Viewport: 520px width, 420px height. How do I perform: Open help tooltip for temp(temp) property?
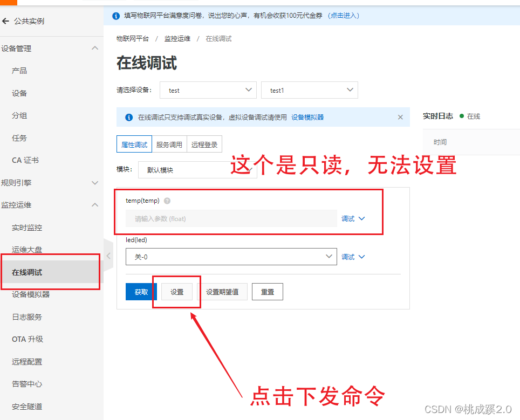click(x=167, y=200)
